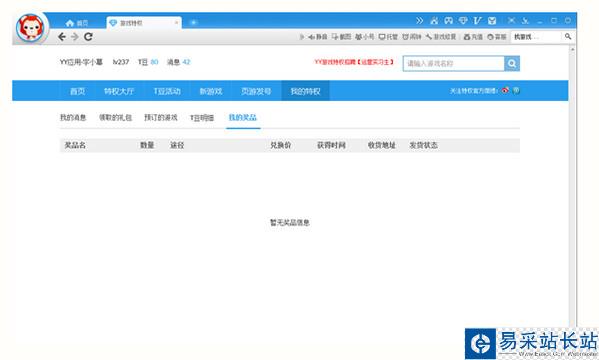Open 新游戏 in the navigation bar
The image size is (599, 360).
pyautogui.click(x=211, y=91)
